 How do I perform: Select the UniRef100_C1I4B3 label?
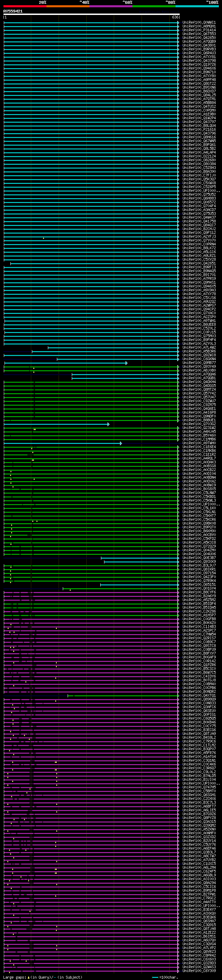(199, 626)
